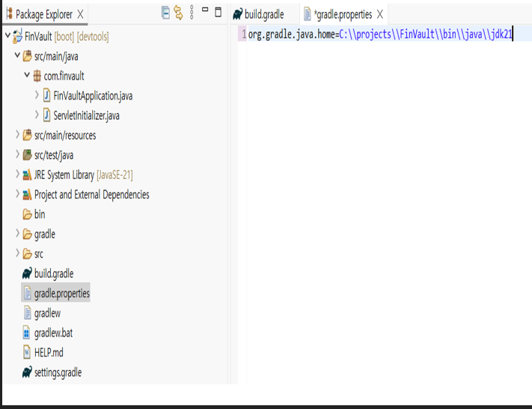Click FinVault project icon

point(18,36)
